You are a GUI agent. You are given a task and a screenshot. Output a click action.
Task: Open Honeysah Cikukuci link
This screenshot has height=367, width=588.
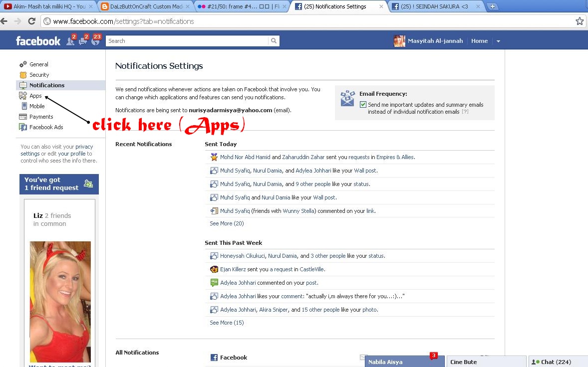(x=242, y=256)
